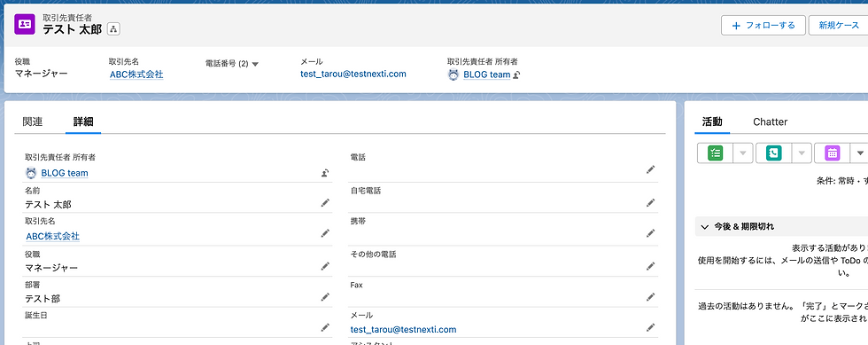Select the 詳細 tab
The width and height of the screenshot is (868, 345).
click(x=83, y=122)
